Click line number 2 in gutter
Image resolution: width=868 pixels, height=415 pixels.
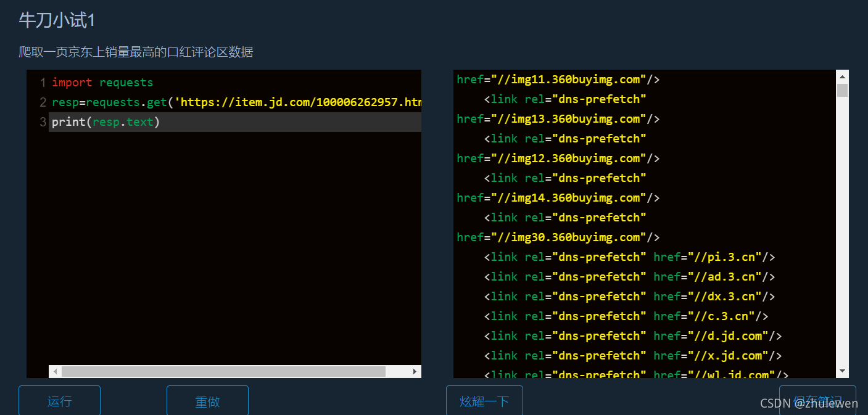click(x=43, y=102)
